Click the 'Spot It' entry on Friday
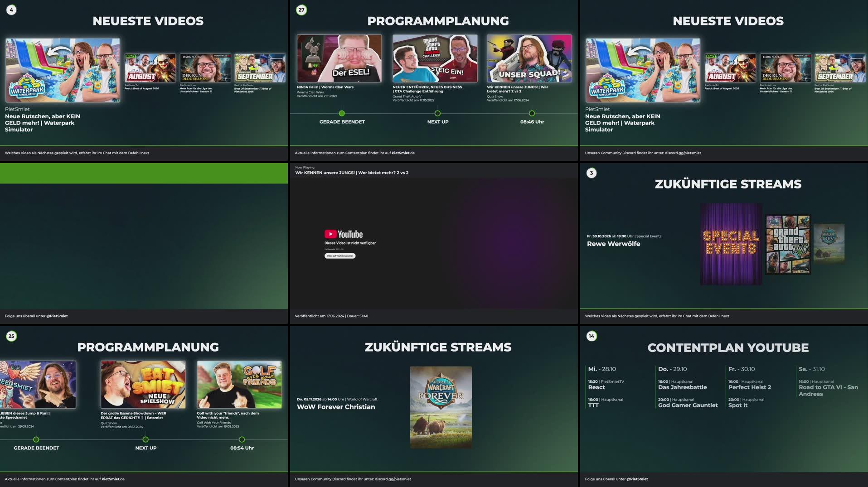Screen dimensions: 868x487 737,405
